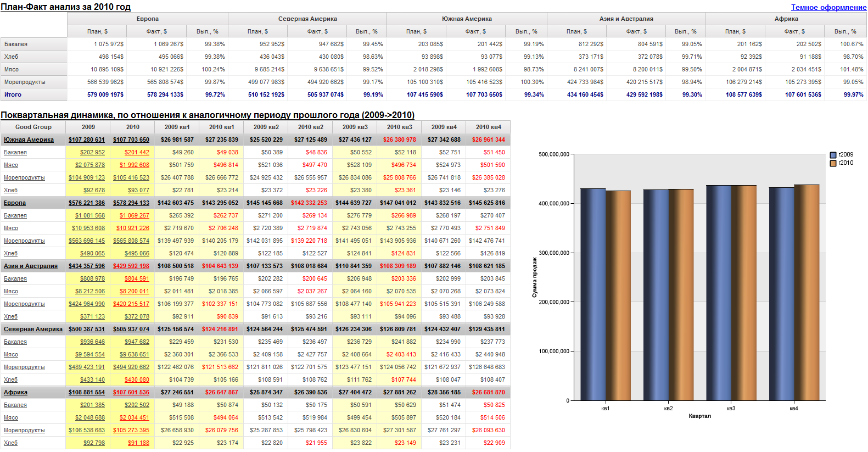The height and width of the screenshot is (452, 868).
Task: Click the Сумма продаж axis title
Action: coord(534,277)
